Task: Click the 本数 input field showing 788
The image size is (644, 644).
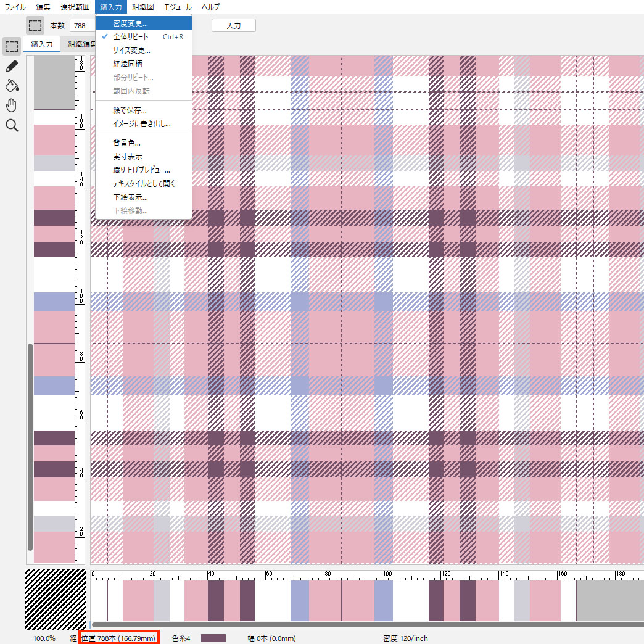Action: pyautogui.click(x=83, y=26)
